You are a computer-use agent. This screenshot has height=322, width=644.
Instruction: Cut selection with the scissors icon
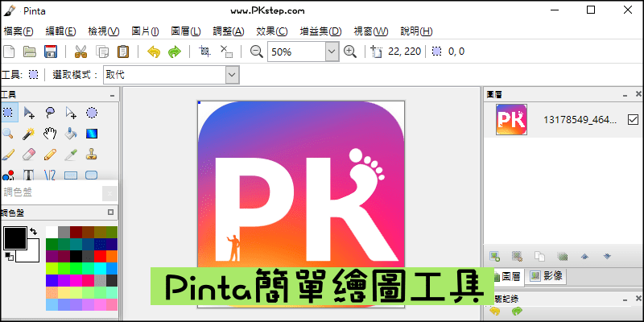[80, 52]
